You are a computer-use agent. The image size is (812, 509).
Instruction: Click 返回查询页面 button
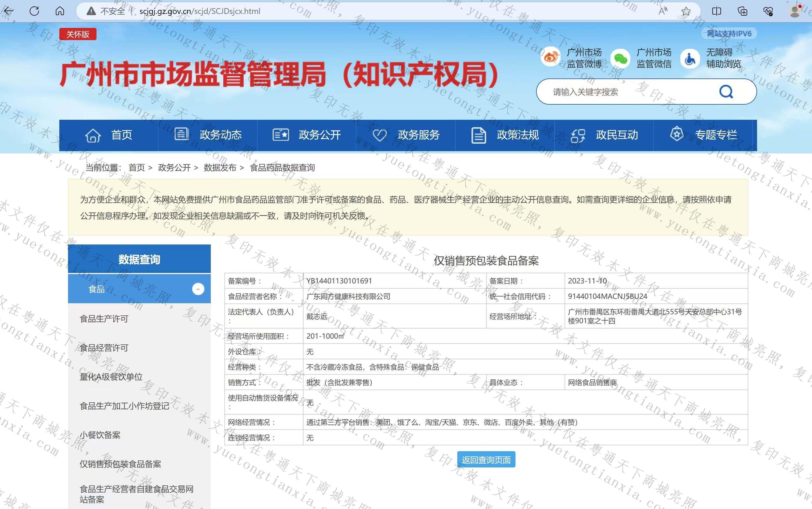[x=486, y=460]
